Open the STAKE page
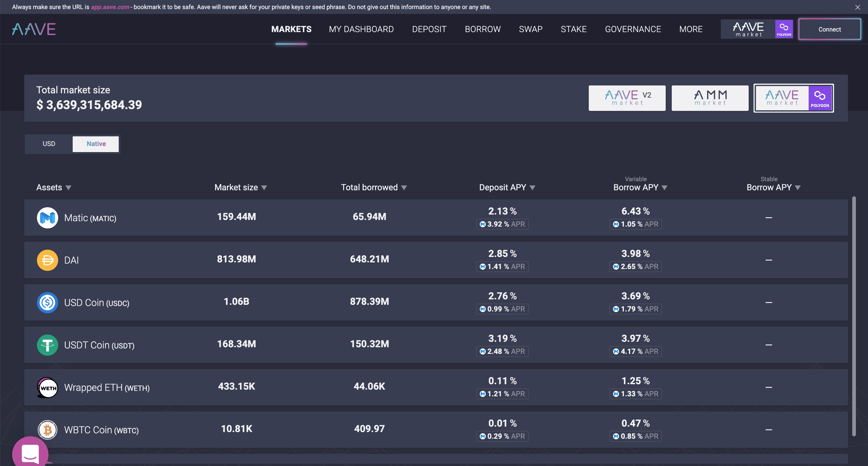 [574, 29]
